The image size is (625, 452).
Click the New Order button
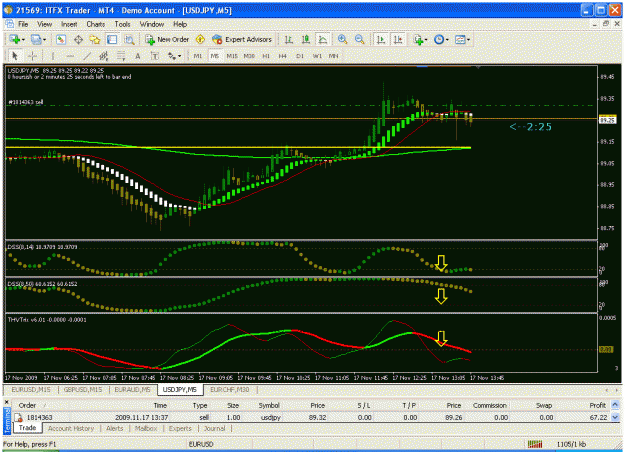click(167, 39)
